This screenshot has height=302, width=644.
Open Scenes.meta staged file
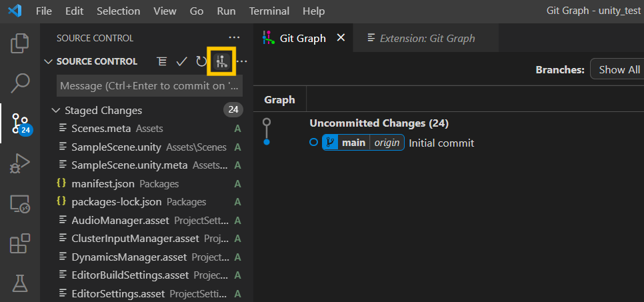[x=147, y=129]
